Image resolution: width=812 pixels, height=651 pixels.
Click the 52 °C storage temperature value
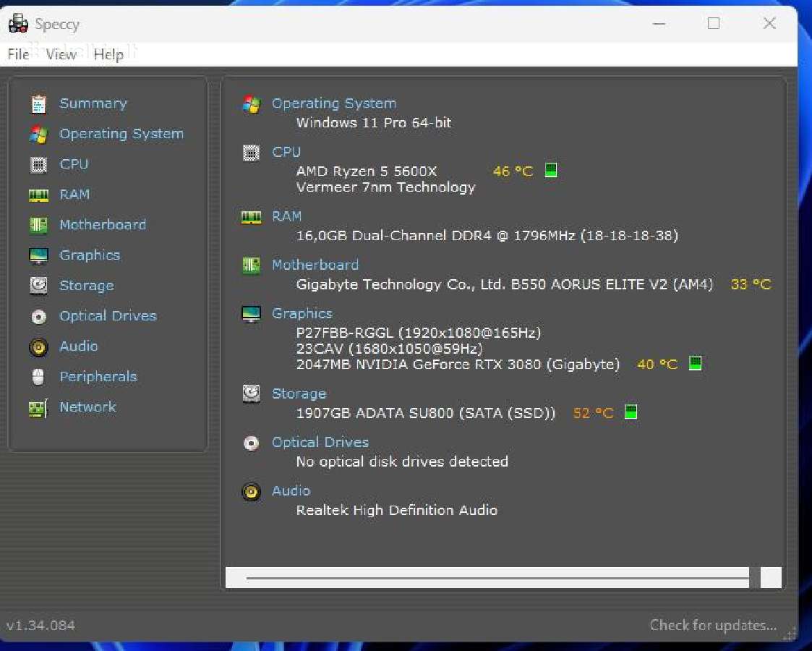point(594,413)
